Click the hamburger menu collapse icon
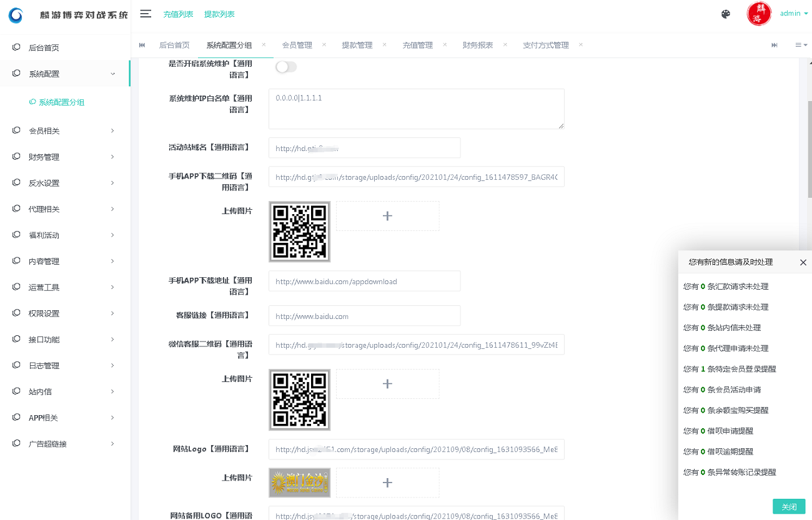 [x=146, y=14]
